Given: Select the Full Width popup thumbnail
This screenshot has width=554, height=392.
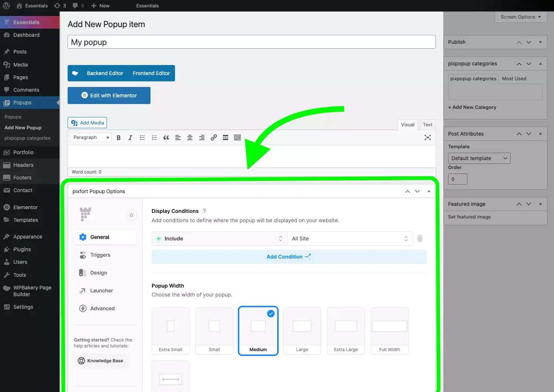Looking at the screenshot, I should 390,331.
